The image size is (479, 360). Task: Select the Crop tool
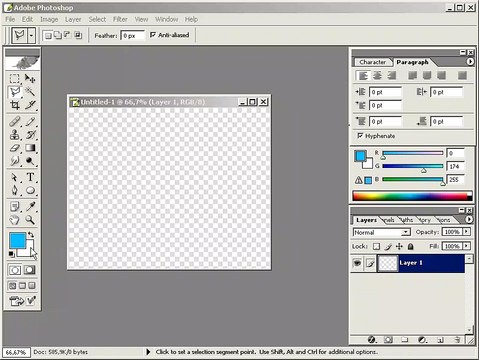tap(14, 105)
